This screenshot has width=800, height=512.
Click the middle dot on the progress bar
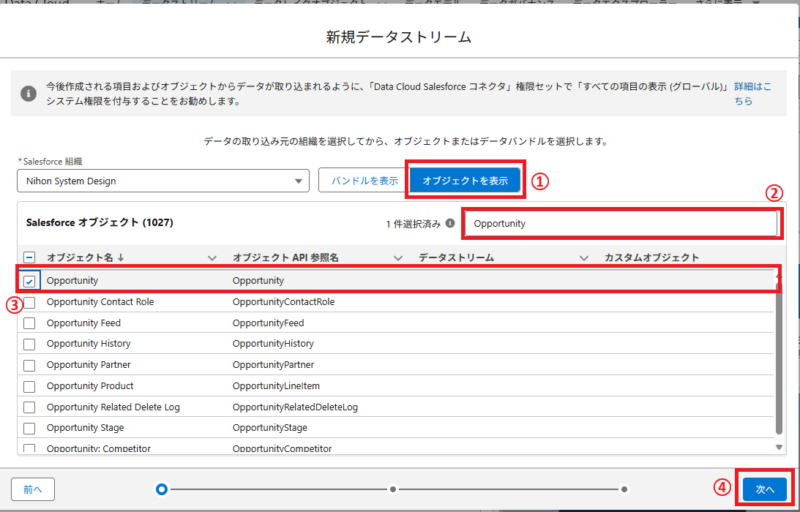point(393,489)
